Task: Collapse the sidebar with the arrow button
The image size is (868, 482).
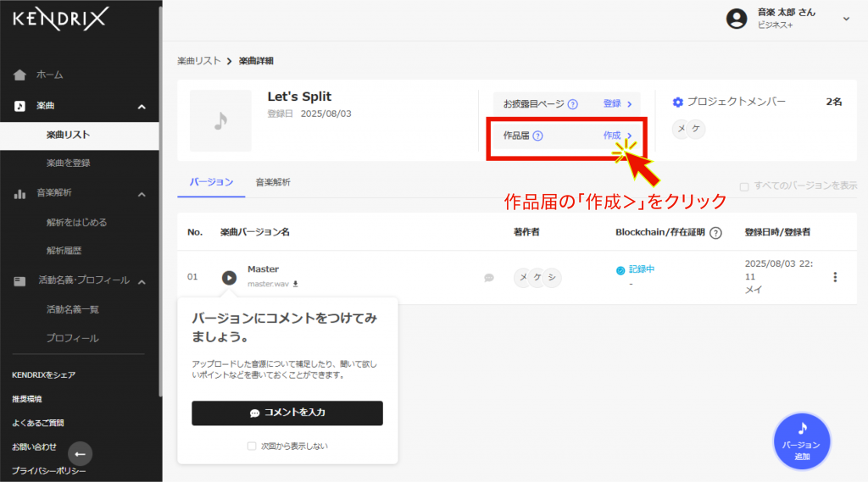Action: click(x=80, y=453)
